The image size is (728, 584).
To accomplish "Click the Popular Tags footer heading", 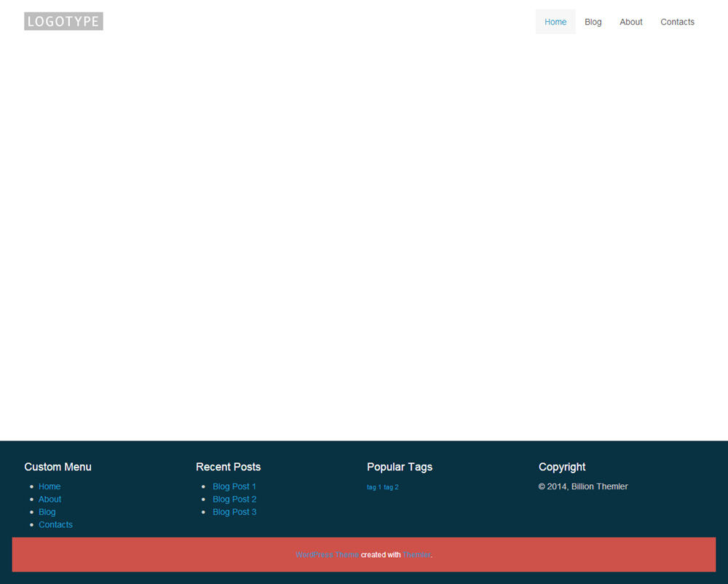I will 400,467.
